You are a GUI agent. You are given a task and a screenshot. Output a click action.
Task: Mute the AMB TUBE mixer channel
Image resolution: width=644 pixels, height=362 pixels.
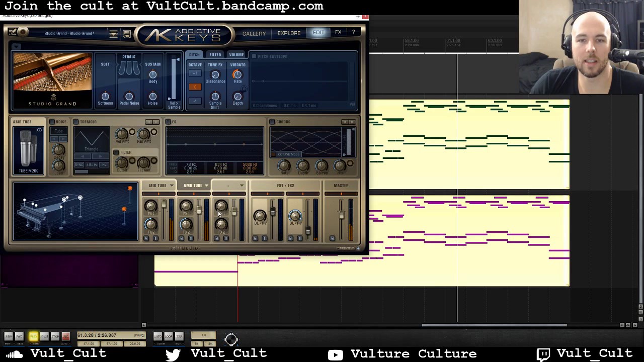[x=182, y=238]
